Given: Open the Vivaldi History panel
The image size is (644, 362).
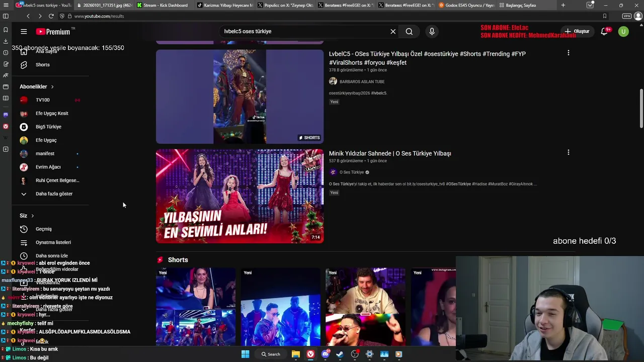Looking at the screenshot, I should pyautogui.click(x=6, y=53).
